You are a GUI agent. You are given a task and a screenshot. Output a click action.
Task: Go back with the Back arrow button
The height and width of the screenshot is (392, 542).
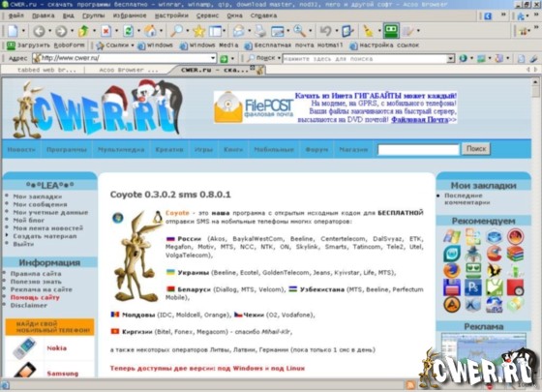[x=39, y=31]
